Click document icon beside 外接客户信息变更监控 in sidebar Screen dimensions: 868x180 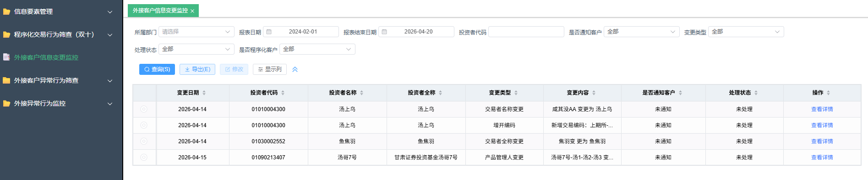[6, 57]
